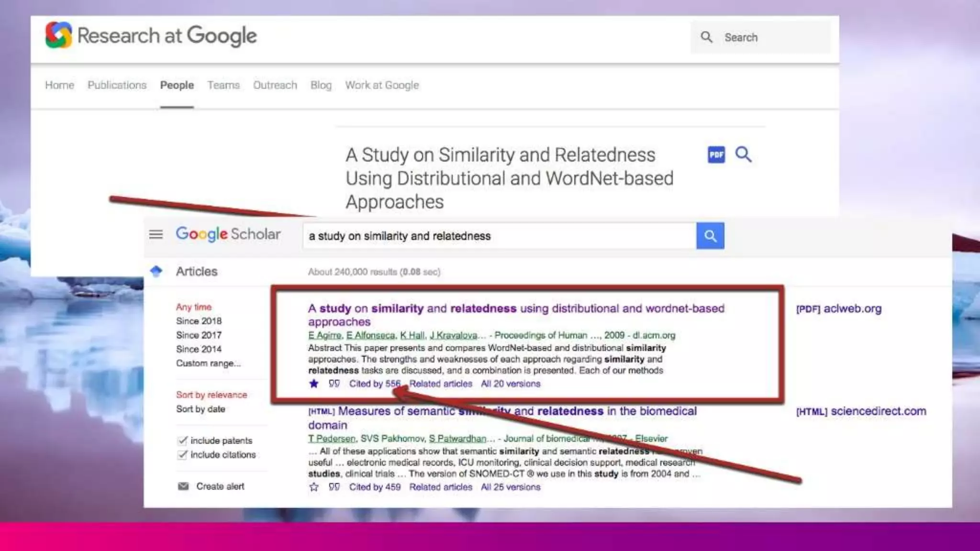The width and height of the screenshot is (980, 551).
Task: Select Sort by date option
Action: click(x=200, y=409)
